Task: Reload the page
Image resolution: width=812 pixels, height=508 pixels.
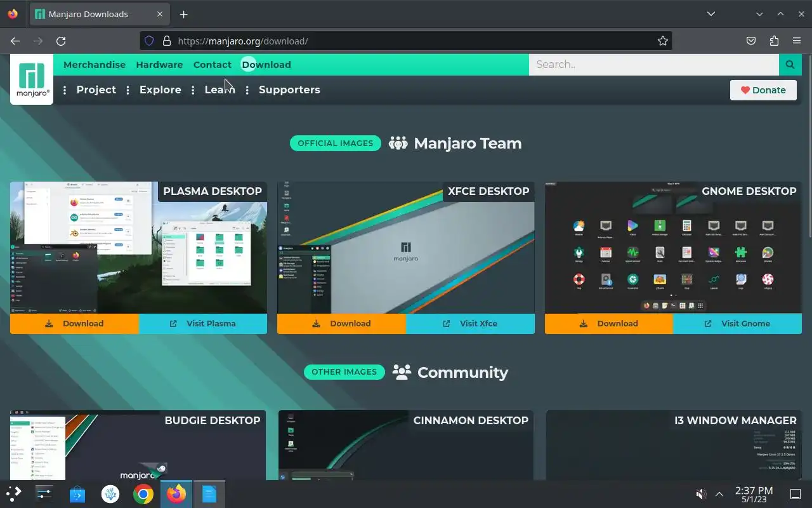Action: point(61,41)
